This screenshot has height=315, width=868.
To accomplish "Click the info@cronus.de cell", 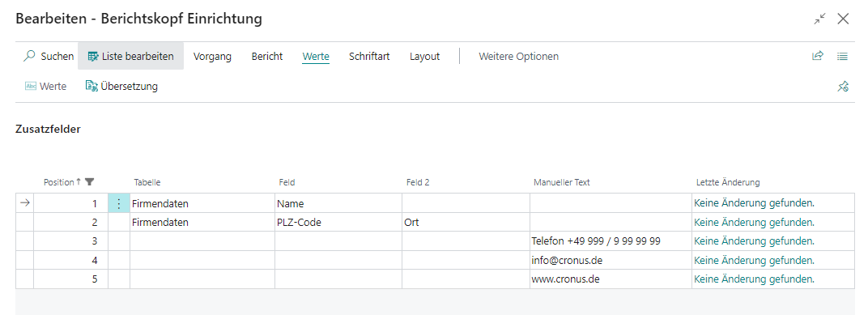I will pos(611,260).
